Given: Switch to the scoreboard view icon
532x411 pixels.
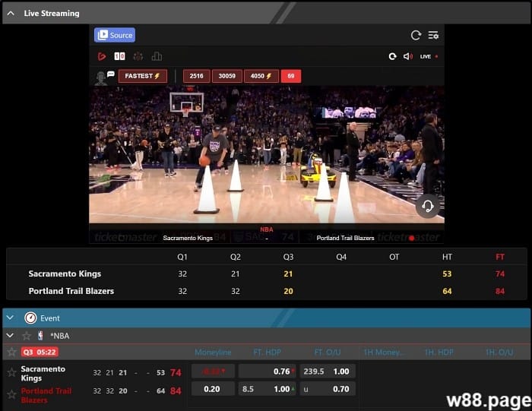Looking at the screenshot, I should 119,56.
